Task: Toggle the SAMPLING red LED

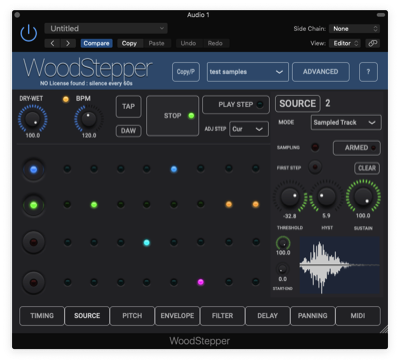Action: coord(315,147)
